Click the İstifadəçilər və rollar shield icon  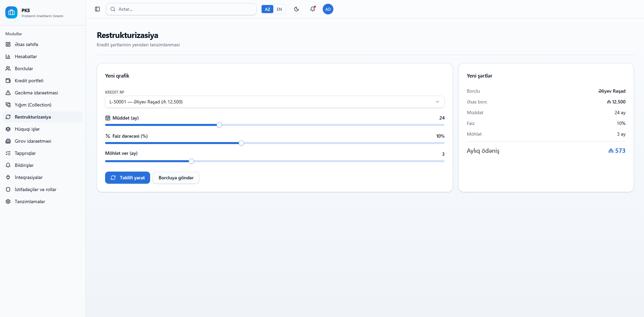tap(8, 189)
